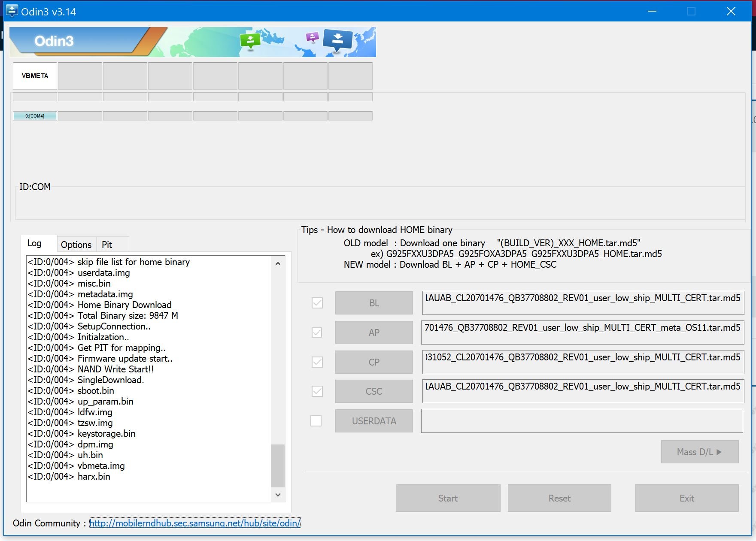Click the USERDATA file button
This screenshot has height=541, width=756.
pyautogui.click(x=374, y=421)
